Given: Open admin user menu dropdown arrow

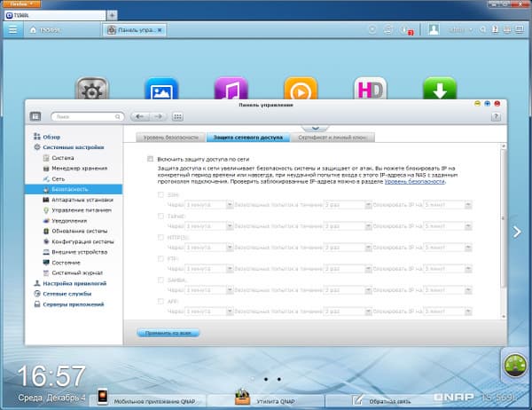Looking at the screenshot, I should pyautogui.click(x=471, y=30).
